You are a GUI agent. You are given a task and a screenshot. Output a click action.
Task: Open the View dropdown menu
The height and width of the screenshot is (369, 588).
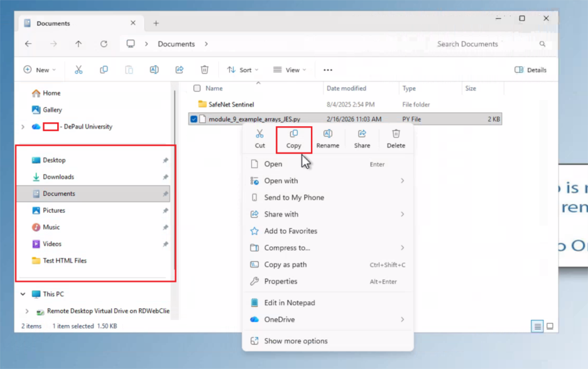[x=290, y=70]
